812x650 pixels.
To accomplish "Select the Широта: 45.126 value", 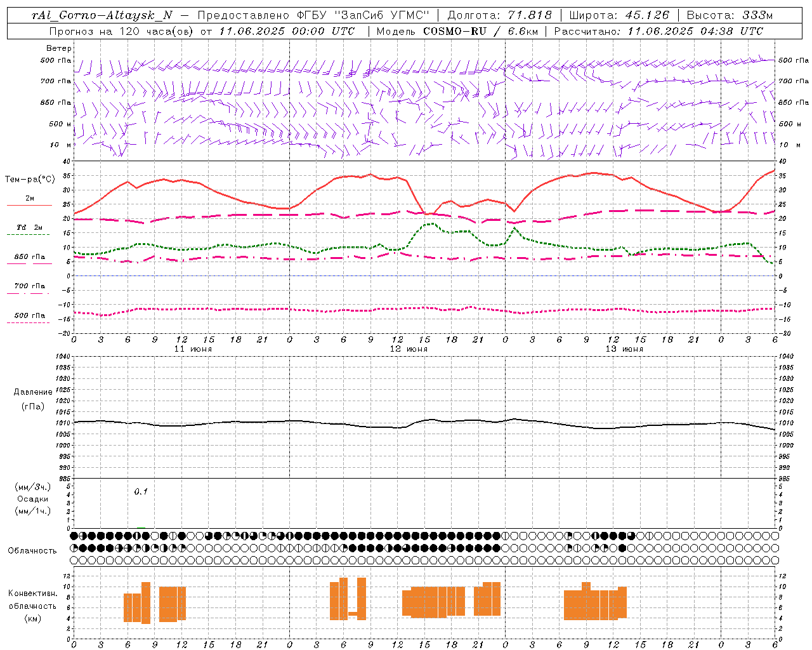I will (x=619, y=15).
